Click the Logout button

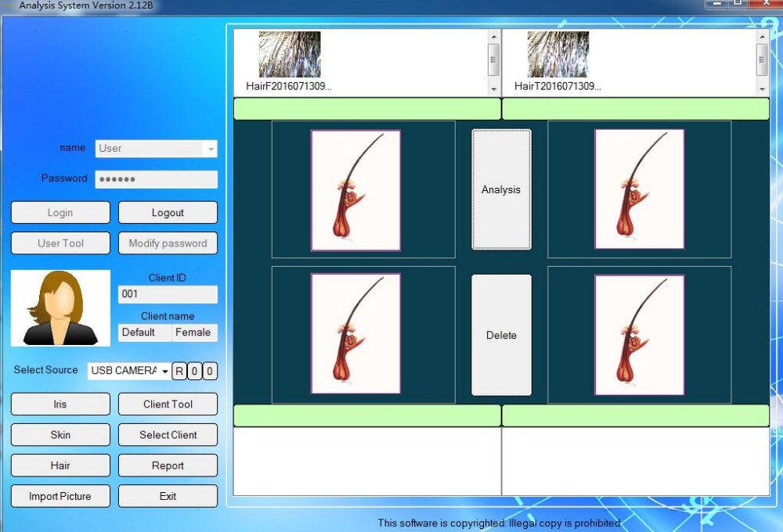[168, 213]
